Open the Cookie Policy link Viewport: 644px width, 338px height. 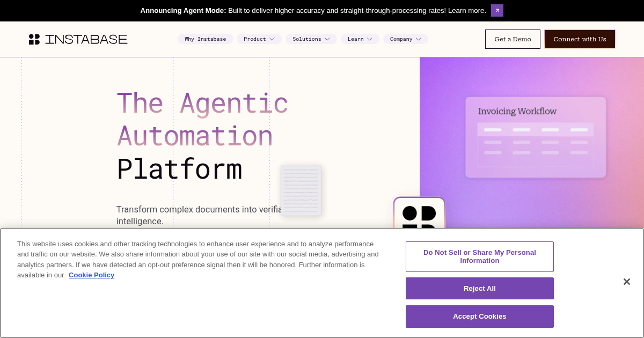pos(91,275)
